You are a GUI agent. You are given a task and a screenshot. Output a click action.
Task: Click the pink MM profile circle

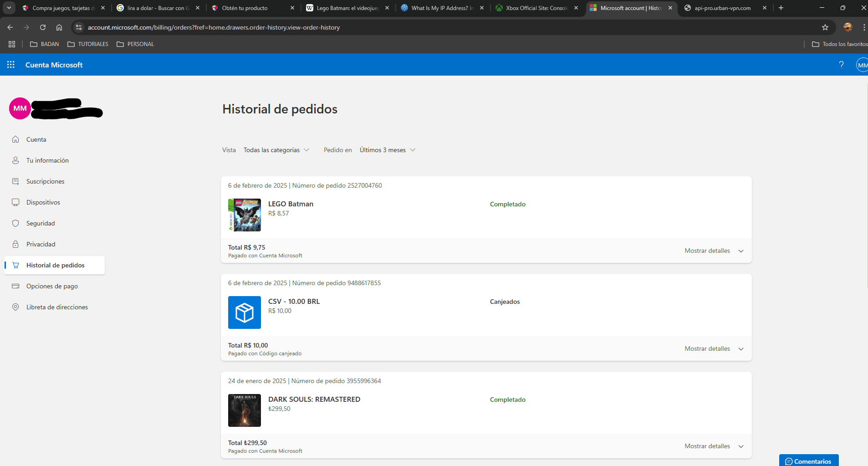(x=20, y=108)
